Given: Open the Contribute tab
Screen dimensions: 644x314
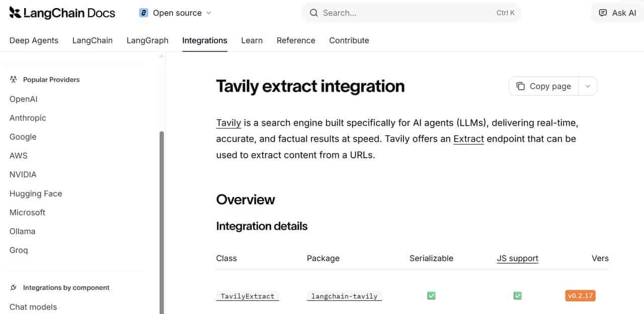Looking at the screenshot, I should (349, 40).
